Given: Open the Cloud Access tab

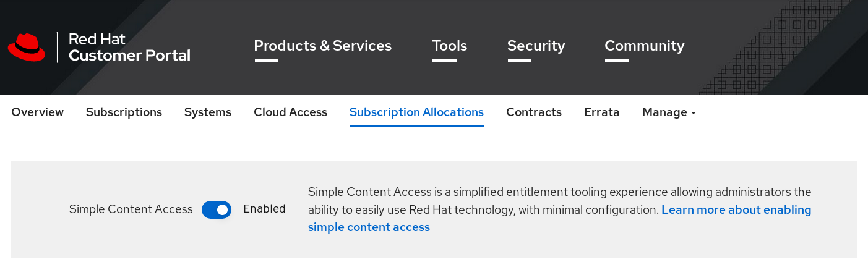Looking at the screenshot, I should pyautogui.click(x=290, y=112).
